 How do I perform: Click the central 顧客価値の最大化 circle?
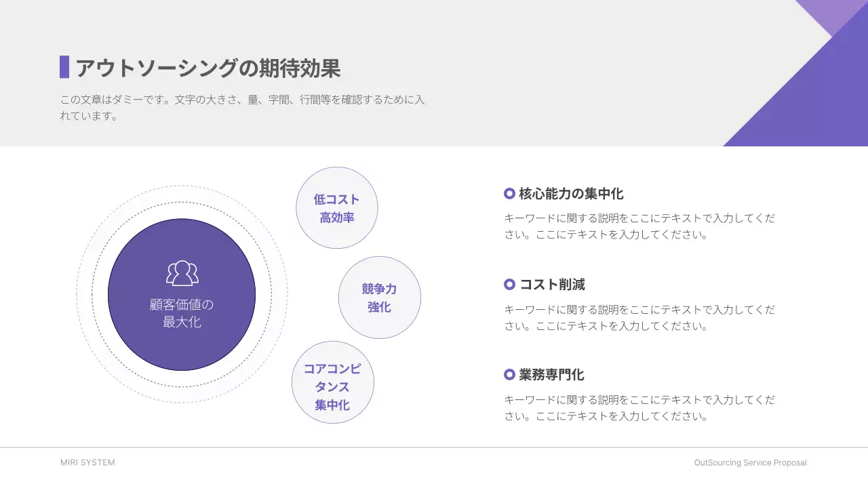point(181,295)
